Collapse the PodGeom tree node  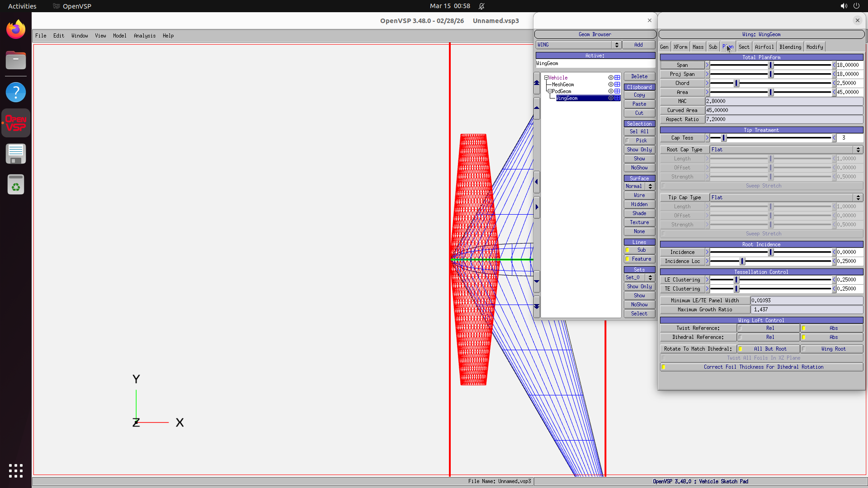[550, 91]
